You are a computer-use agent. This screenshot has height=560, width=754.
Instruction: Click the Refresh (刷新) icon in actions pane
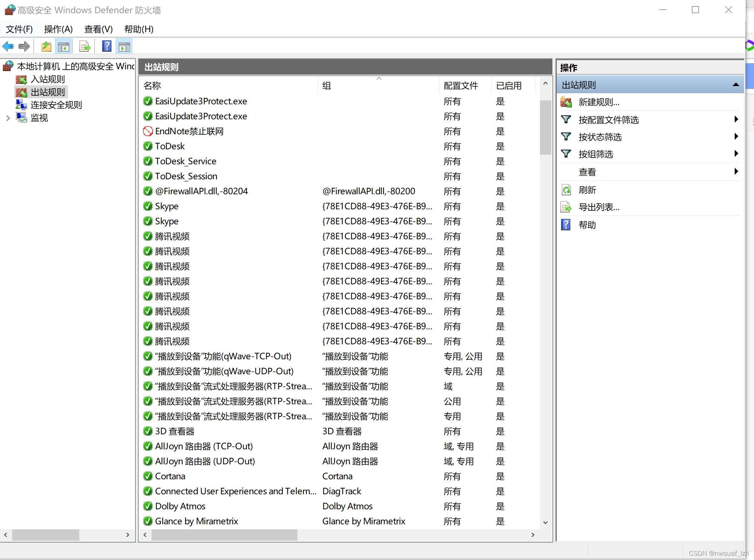[566, 190]
